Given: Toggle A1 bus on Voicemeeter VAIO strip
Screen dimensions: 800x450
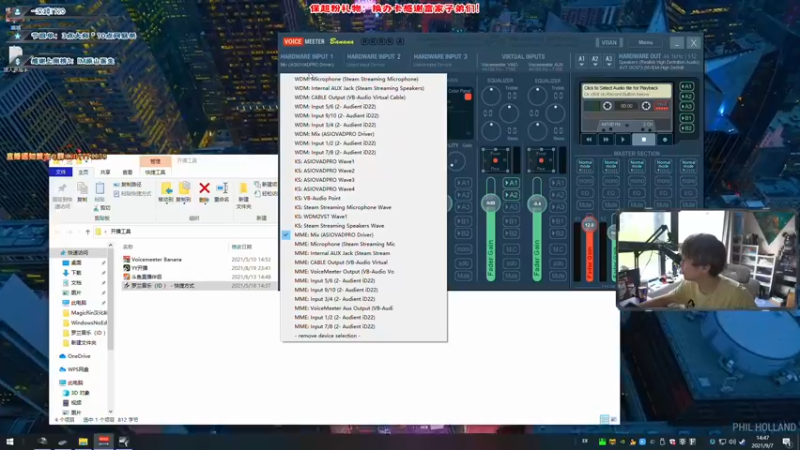Looking at the screenshot, I should 511,183.
